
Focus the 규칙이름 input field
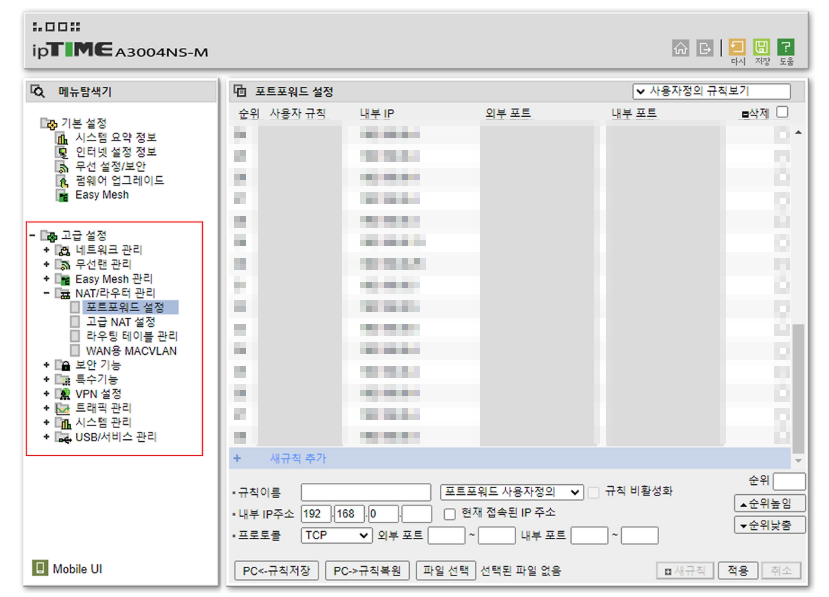coord(366,492)
